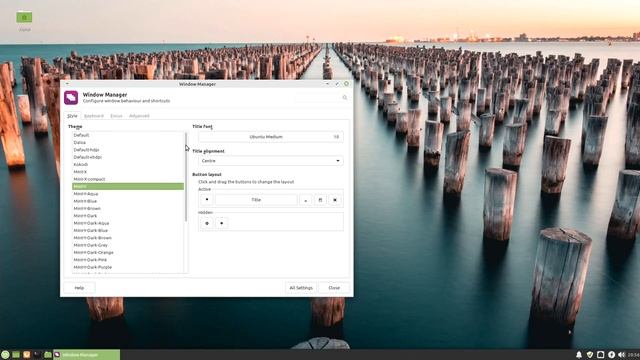The height and width of the screenshot is (360, 640).
Task: Open the Title alignment Centre dropdown
Action: (x=271, y=161)
